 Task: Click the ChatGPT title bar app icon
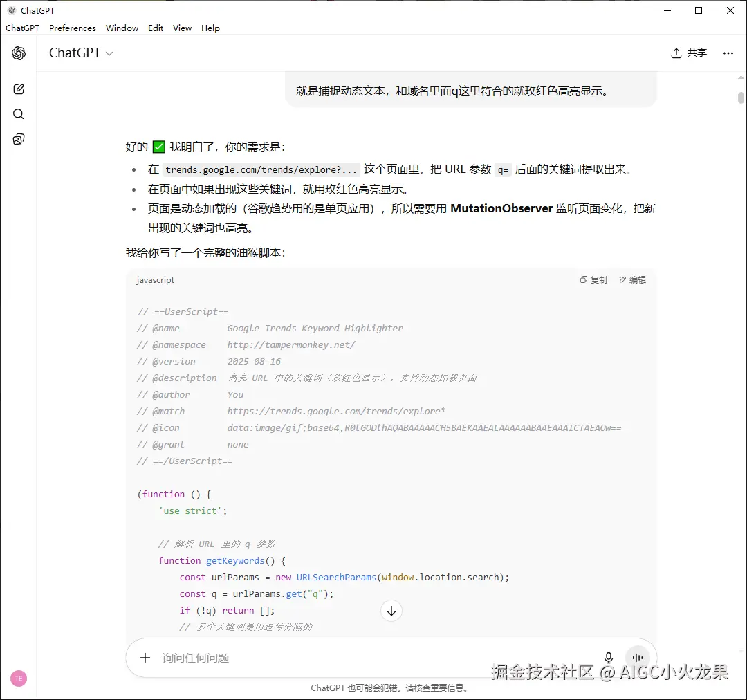(x=12, y=10)
